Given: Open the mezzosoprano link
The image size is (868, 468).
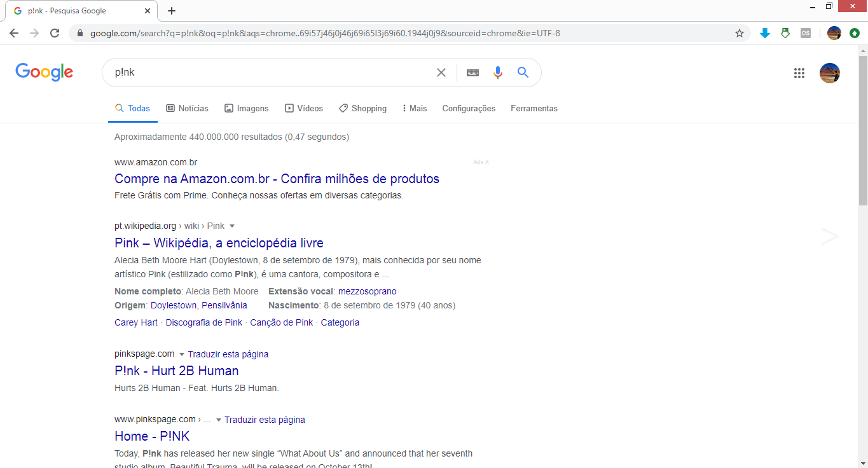Looking at the screenshot, I should (368, 291).
